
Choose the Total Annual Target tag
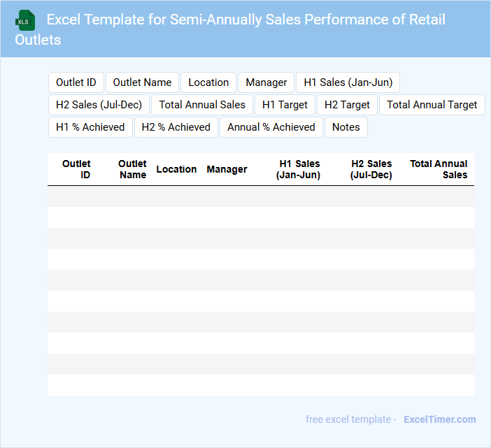pyautogui.click(x=432, y=105)
